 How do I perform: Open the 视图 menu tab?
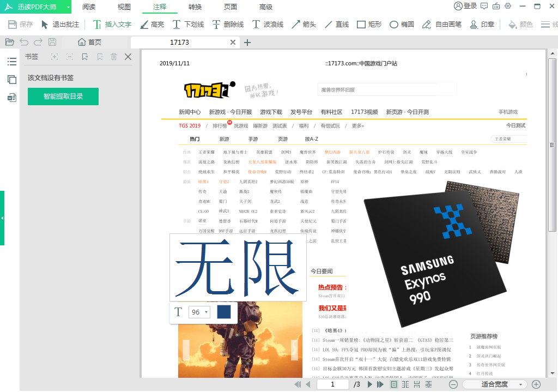pyautogui.click(x=123, y=7)
